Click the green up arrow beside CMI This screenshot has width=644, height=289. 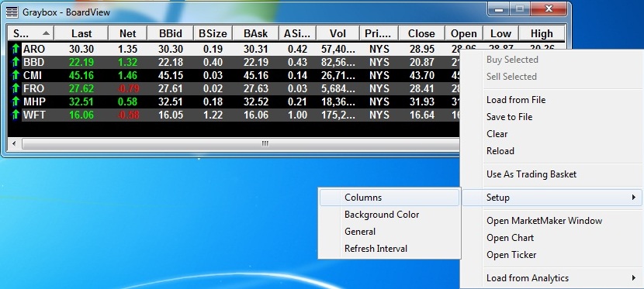click(x=16, y=75)
